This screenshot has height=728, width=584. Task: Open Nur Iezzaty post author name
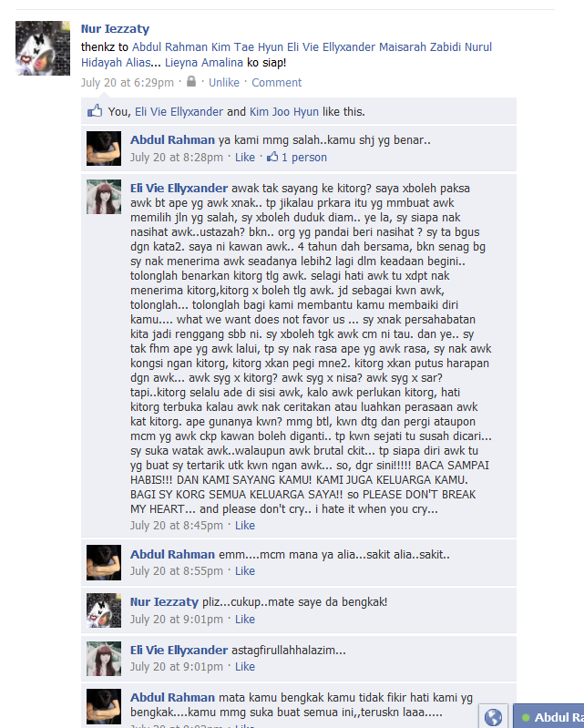click(x=115, y=29)
